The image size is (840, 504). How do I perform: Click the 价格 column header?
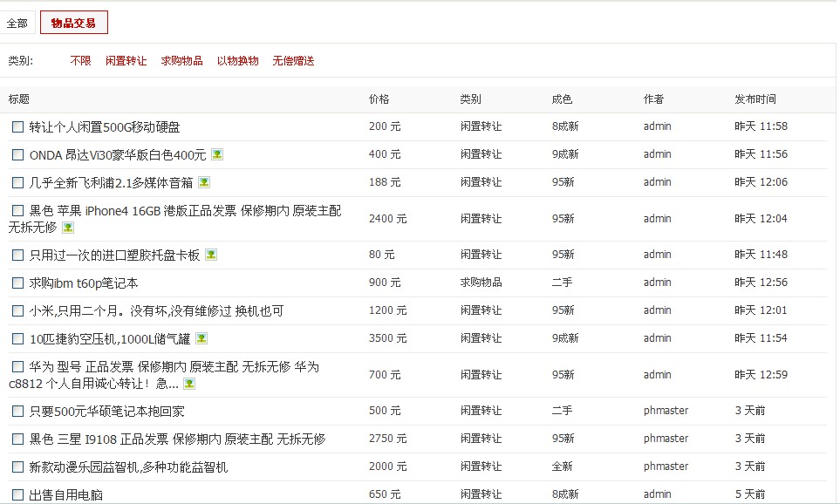coord(379,99)
